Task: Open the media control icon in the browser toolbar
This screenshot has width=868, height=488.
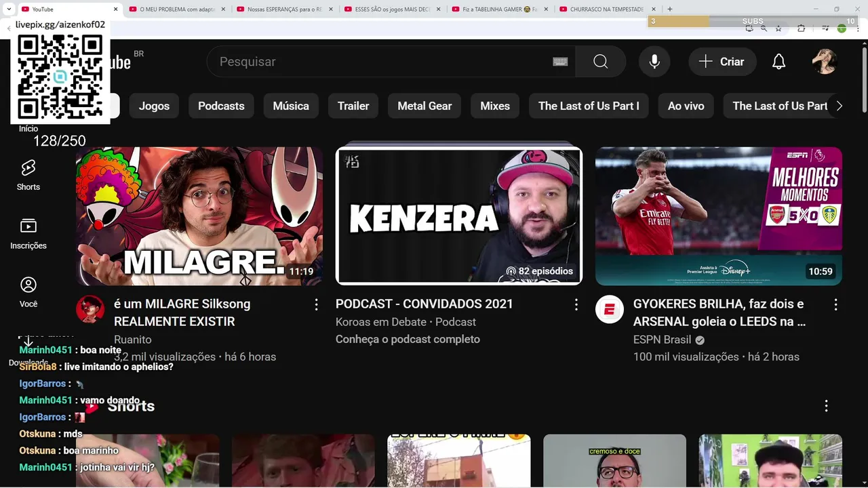Action: click(x=825, y=28)
